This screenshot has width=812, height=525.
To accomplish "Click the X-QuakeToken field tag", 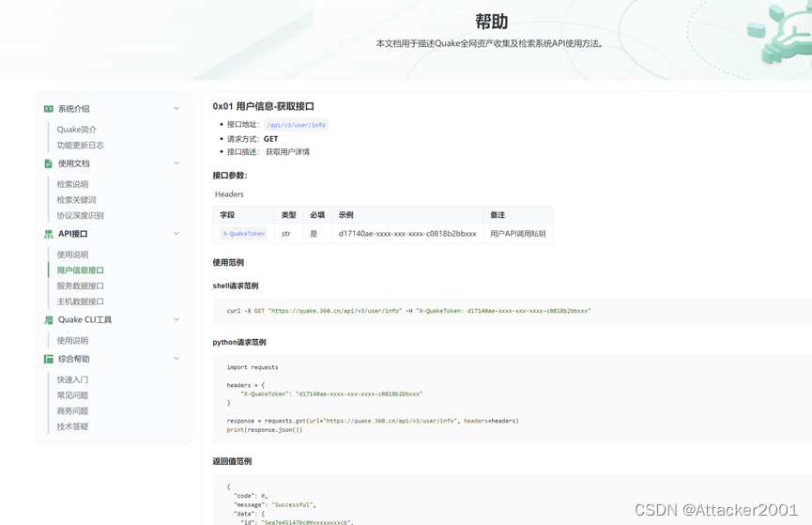I will click(x=243, y=234).
